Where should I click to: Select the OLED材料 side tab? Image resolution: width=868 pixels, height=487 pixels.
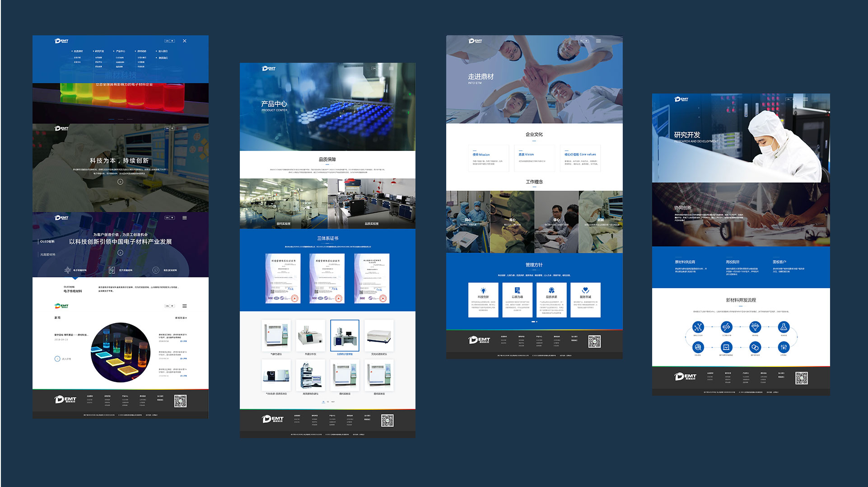[47, 242]
